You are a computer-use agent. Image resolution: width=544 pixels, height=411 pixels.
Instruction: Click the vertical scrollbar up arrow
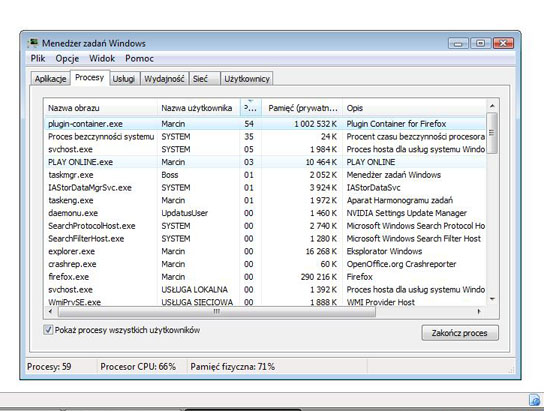point(492,105)
